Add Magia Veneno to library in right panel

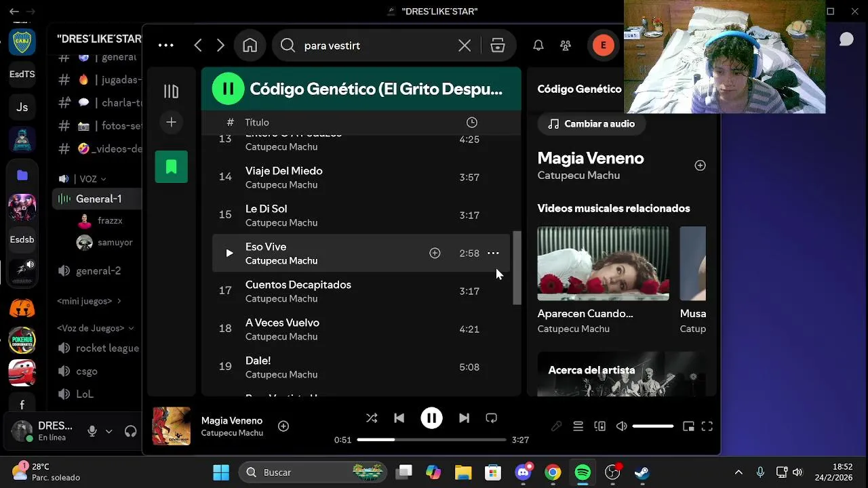point(700,165)
